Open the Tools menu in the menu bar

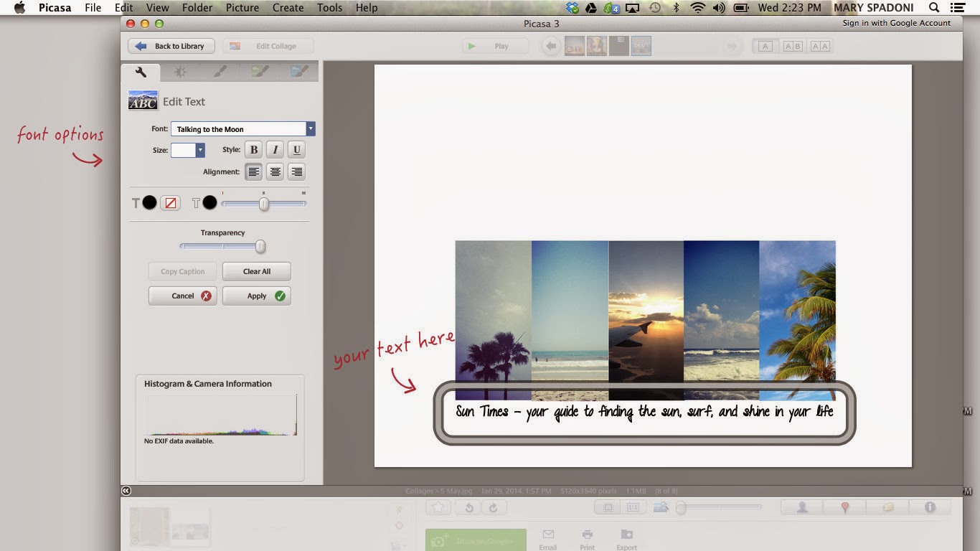point(329,7)
